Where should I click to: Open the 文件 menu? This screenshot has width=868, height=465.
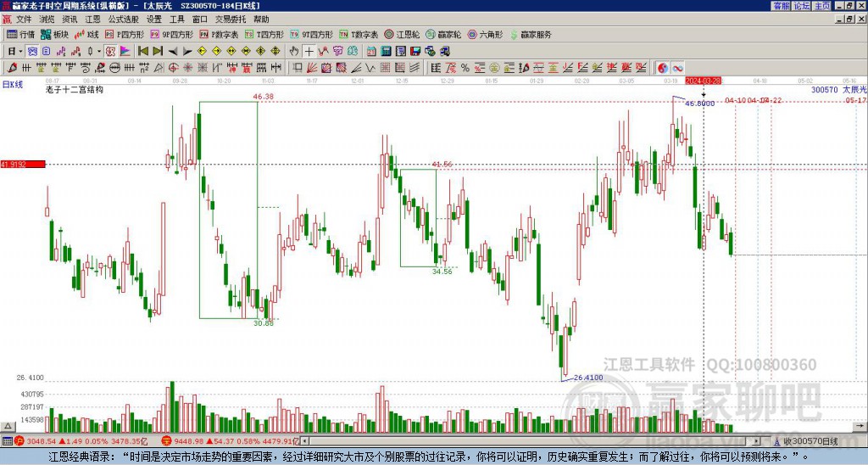pos(24,20)
